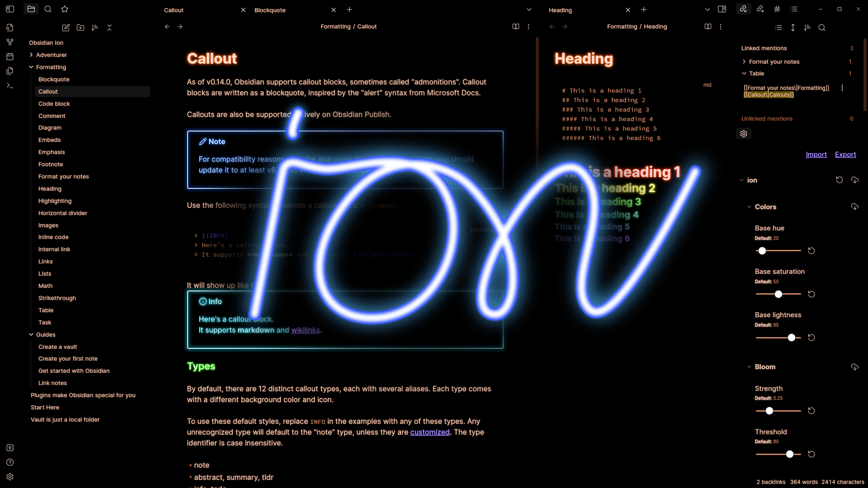Toggle reading view in the Heading pane

pos(708,27)
